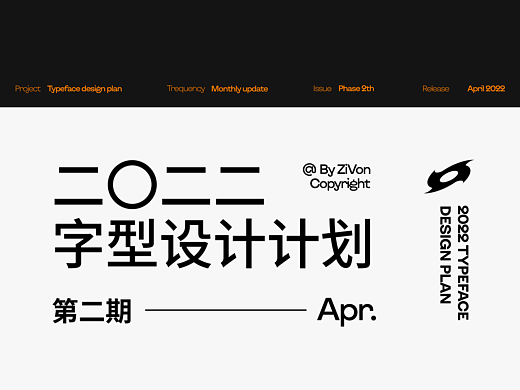Click the 'Copyright' text
This screenshot has height=390, width=520.
(340, 184)
